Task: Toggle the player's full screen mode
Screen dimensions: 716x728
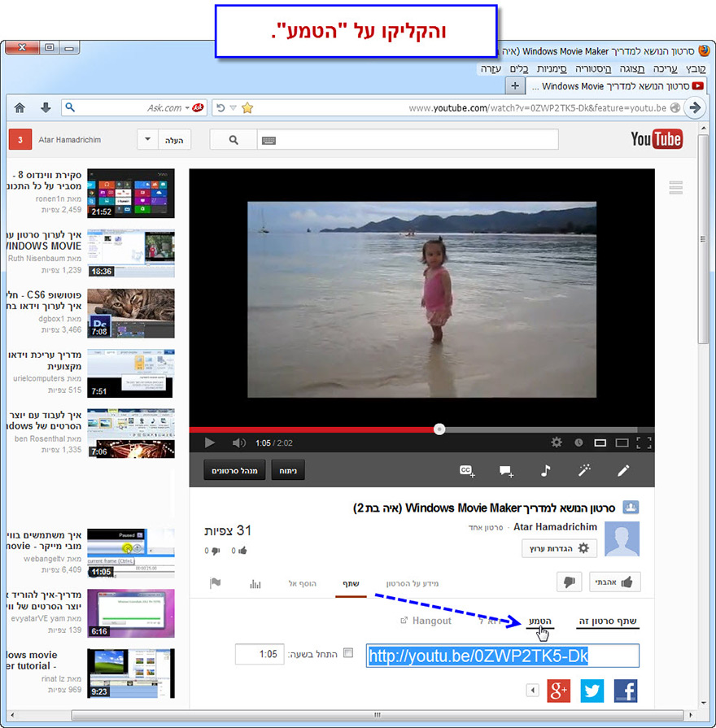Action: point(644,442)
